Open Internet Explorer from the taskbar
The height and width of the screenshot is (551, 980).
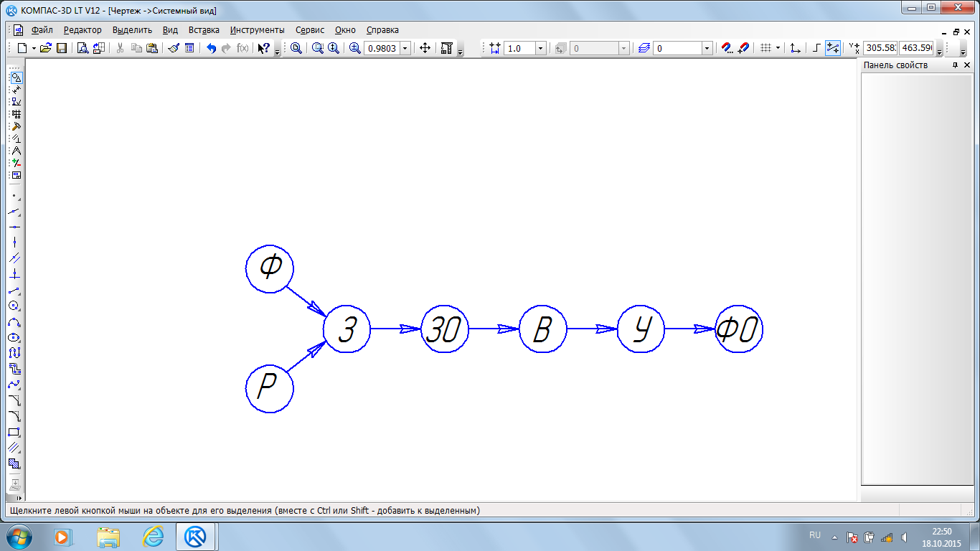(x=153, y=537)
